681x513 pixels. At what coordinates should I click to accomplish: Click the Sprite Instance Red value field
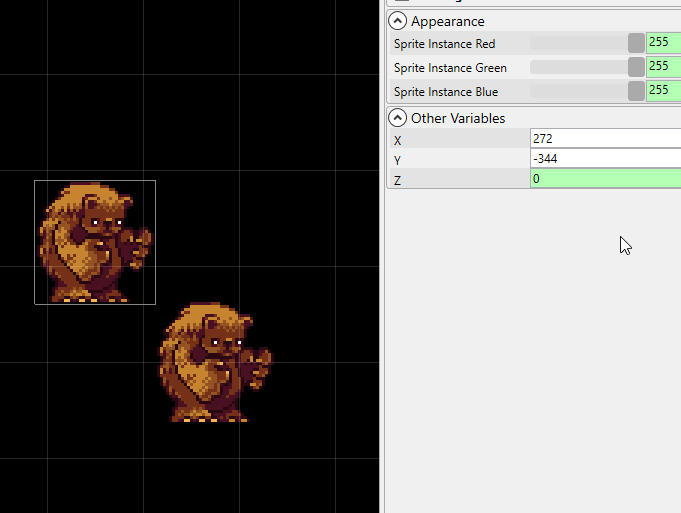pyautogui.click(x=663, y=43)
